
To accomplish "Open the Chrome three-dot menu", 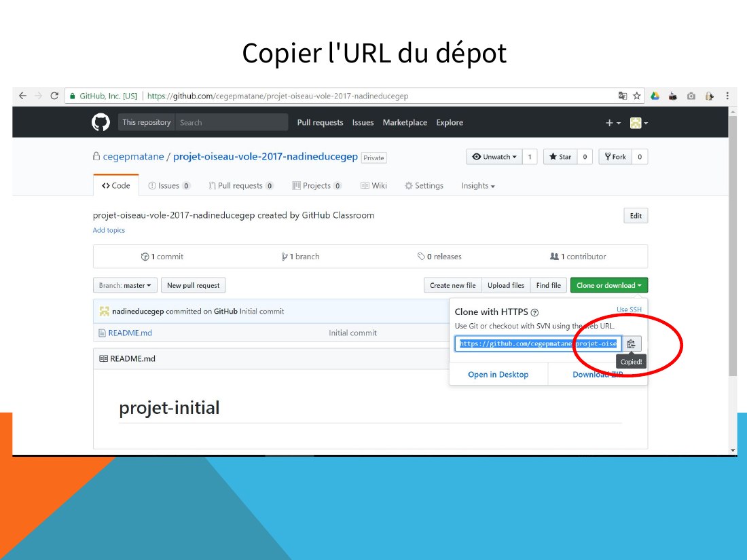I will coord(727,96).
